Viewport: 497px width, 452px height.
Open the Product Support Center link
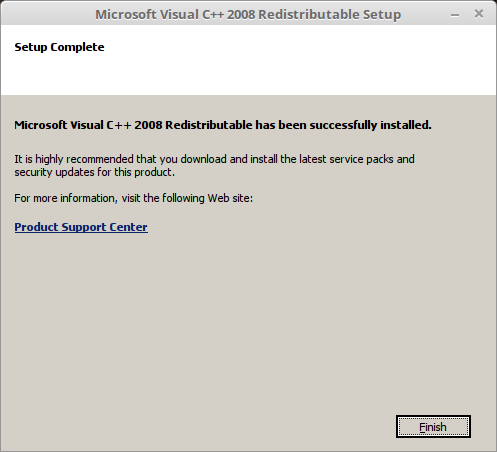pos(81,227)
